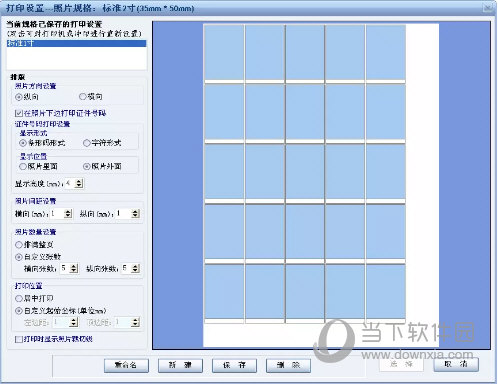Click the center photo cell in preview grid
The height and width of the screenshot is (384, 498).
tap(305, 172)
